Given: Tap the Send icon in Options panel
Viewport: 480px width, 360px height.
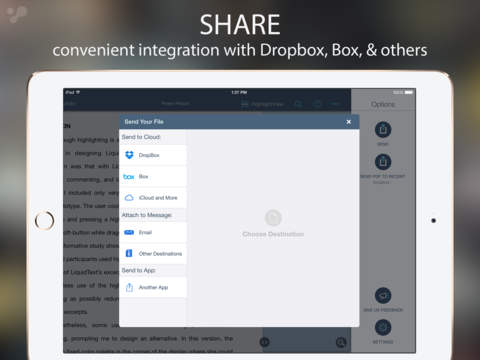Looking at the screenshot, I should pos(383,129).
